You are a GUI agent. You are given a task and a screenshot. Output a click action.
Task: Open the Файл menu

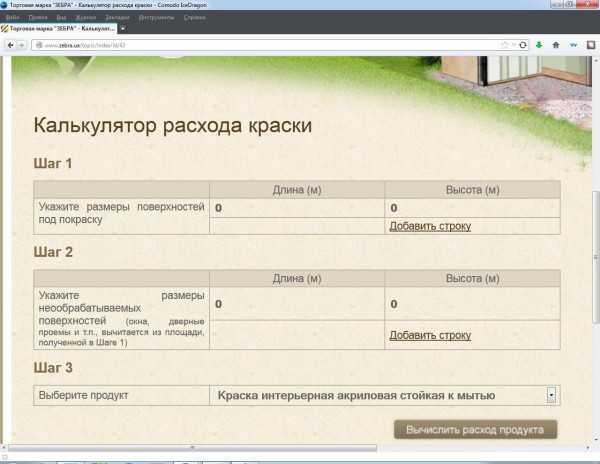pos(12,18)
